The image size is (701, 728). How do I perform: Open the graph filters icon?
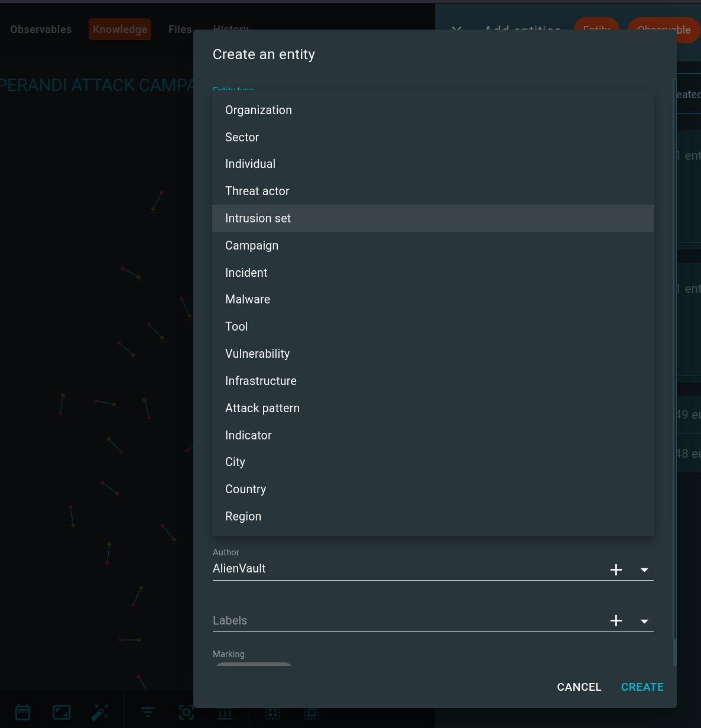pyautogui.click(x=148, y=712)
